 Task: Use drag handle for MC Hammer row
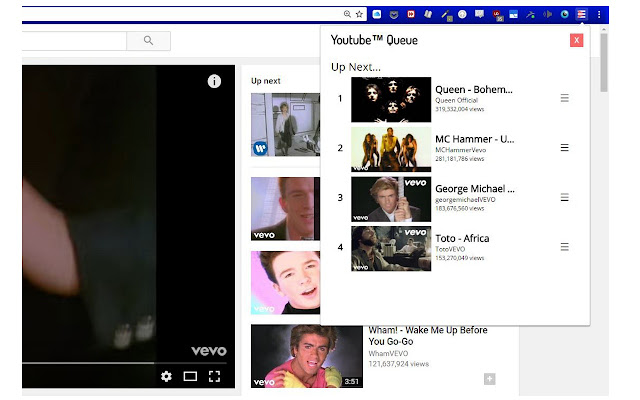coord(564,147)
